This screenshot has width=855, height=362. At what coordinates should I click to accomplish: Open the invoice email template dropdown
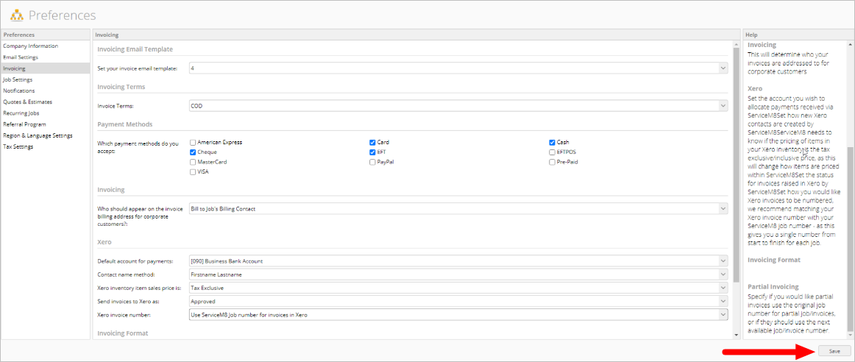[458, 68]
